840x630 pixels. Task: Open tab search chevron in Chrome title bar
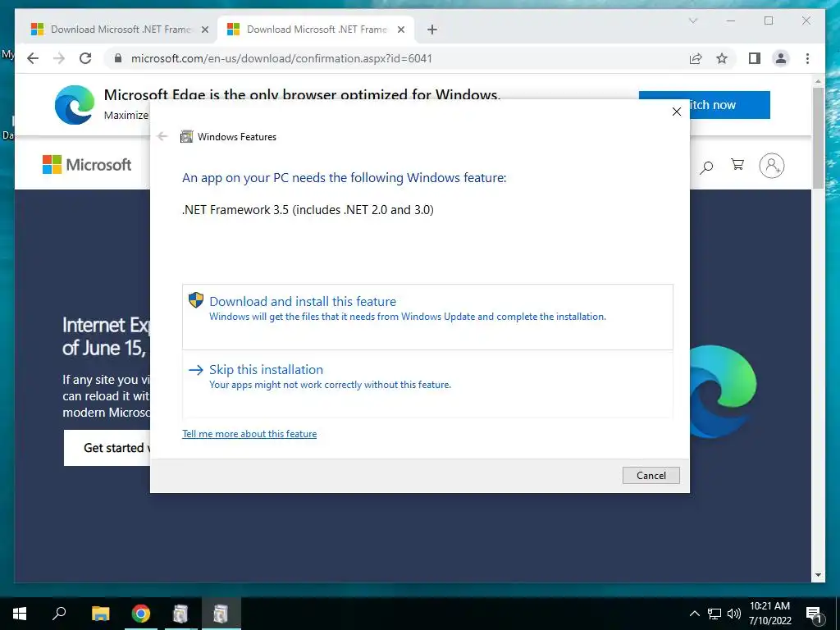pyautogui.click(x=693, y=21)
